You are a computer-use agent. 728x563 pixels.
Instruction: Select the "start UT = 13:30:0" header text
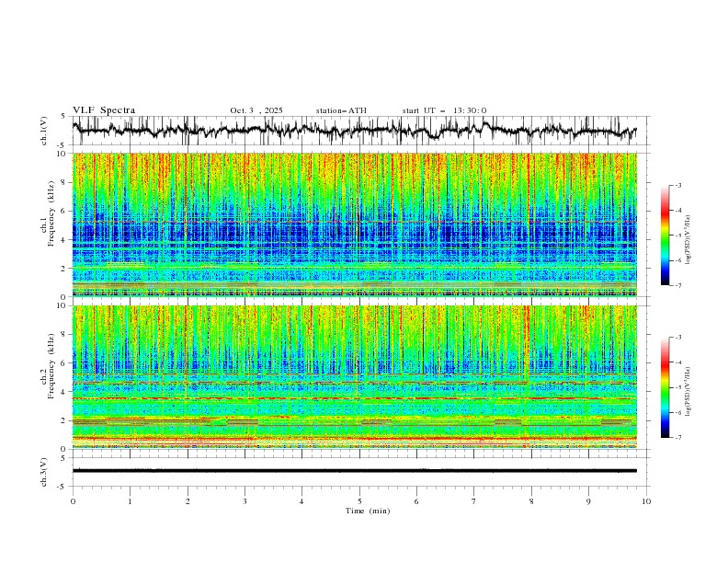(x=444, y=110)
